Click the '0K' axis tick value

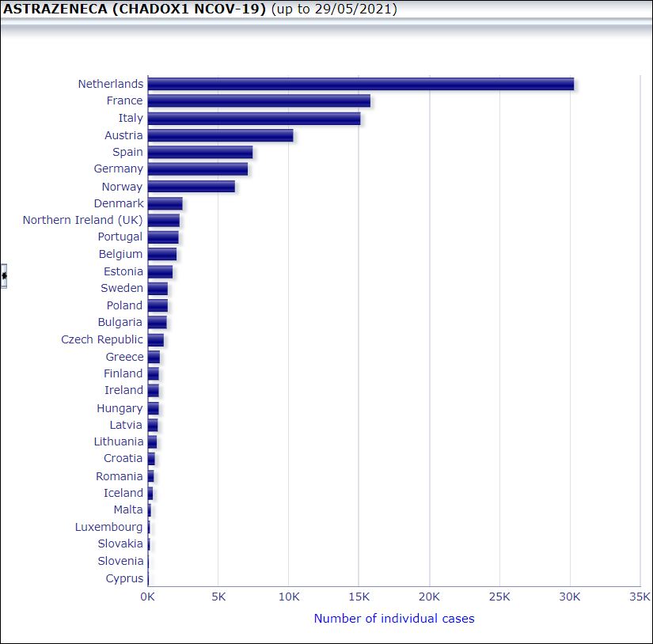point(147,597)
